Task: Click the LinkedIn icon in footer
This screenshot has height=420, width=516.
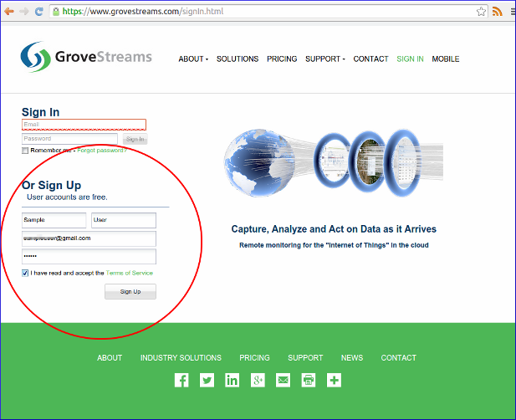Action: point(232,380)
